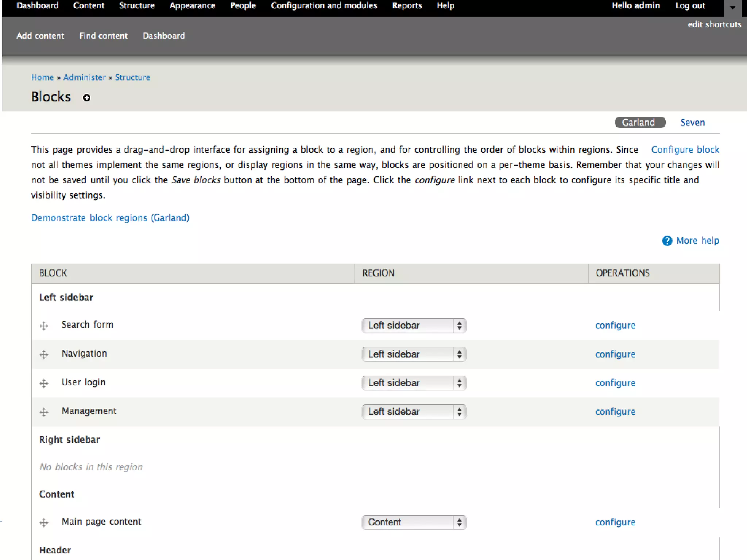Viewport: 747px width, 560px height.
Task: Click the drag handle for Search form
Action: (x=44, y=326)
